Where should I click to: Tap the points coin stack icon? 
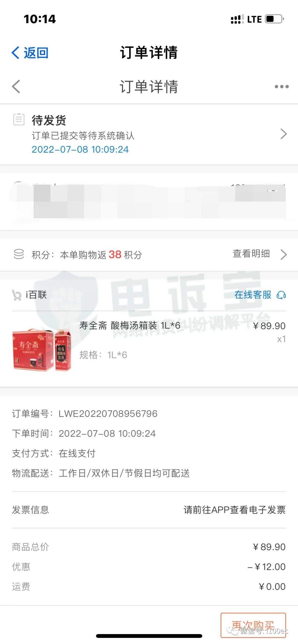point(19,254)
